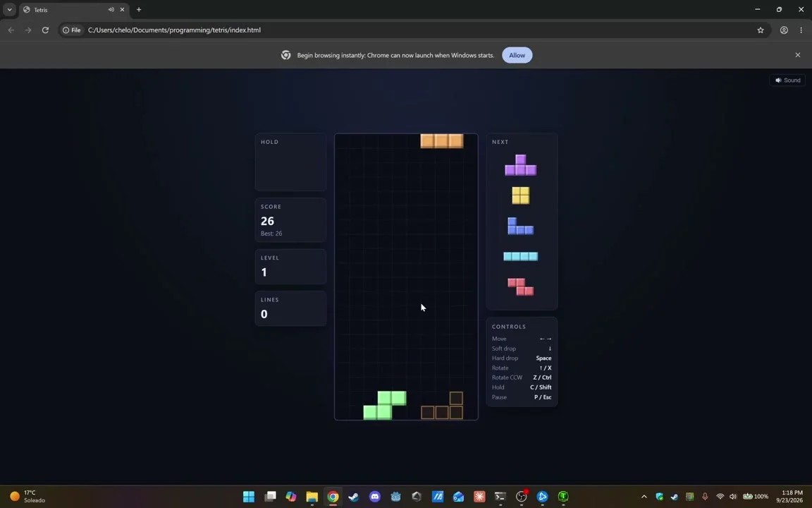The height and width of the screenshot is (508, 812).
Task: Focus the address bar with the index.html path
Action: click(174, 30)
